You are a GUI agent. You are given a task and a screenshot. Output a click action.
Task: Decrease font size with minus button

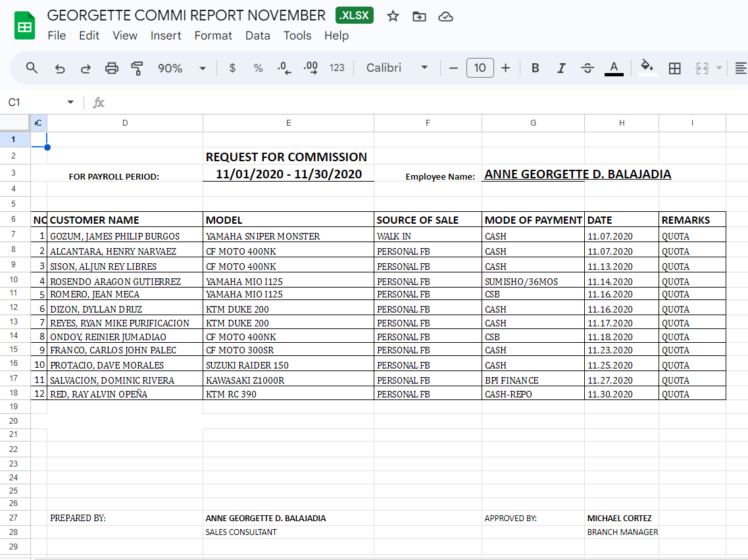click(x=454, y=68)
